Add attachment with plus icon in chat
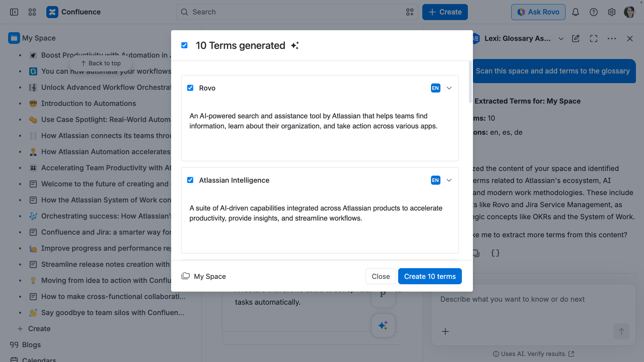The image size is (644, 362). (x=445, y=331)
